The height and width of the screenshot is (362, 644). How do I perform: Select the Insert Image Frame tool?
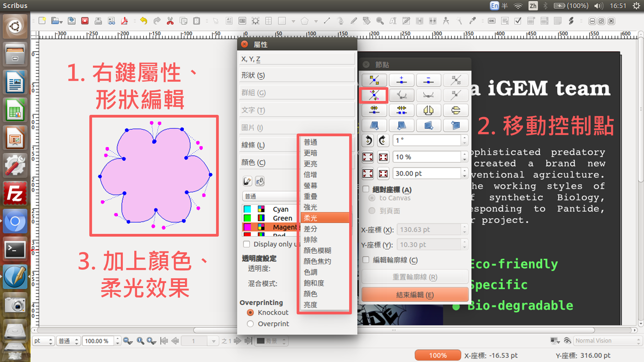[x=242, y=21]
